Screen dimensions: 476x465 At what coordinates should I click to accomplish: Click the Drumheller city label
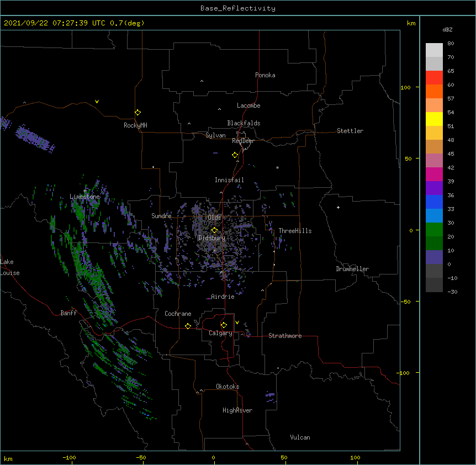tap(352, 269)
